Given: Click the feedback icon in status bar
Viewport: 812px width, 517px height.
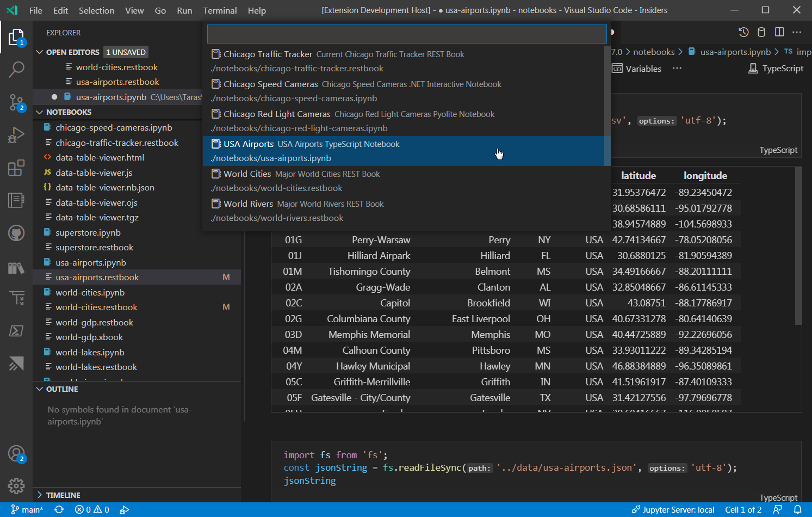Looking at the screenshot, I should coord(778,510).
